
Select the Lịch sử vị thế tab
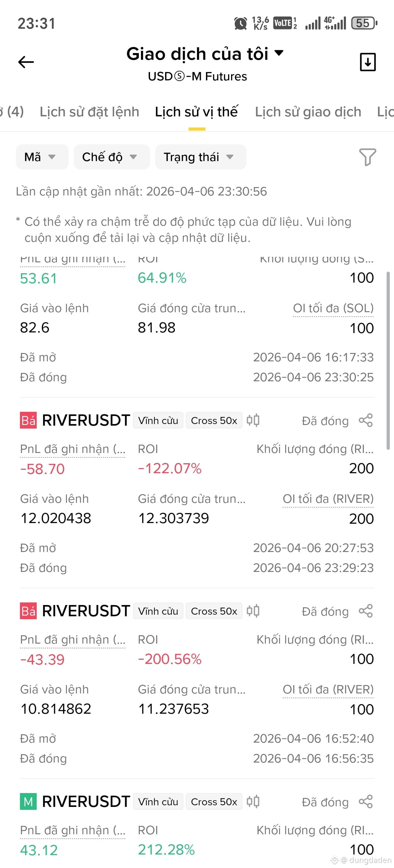tap(197, 112)
